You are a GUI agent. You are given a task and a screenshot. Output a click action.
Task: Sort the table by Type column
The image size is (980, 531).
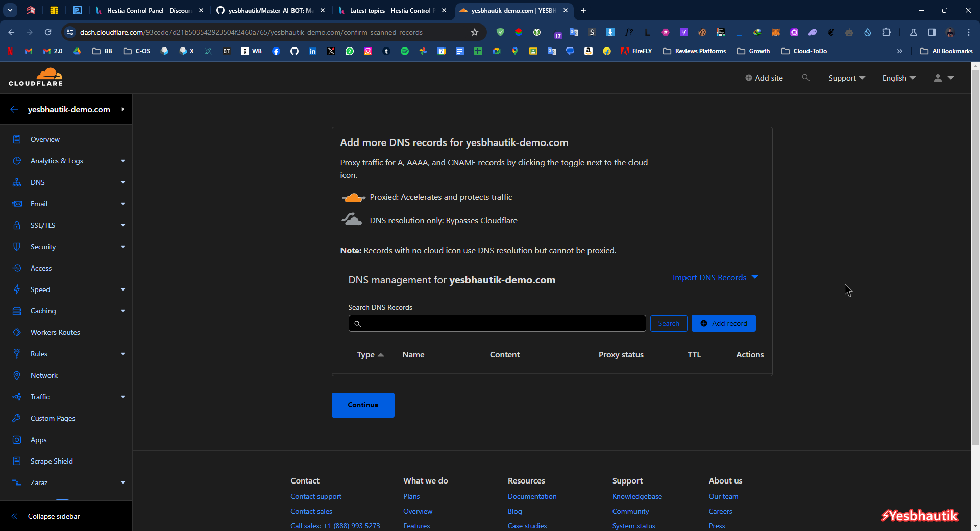370,354
